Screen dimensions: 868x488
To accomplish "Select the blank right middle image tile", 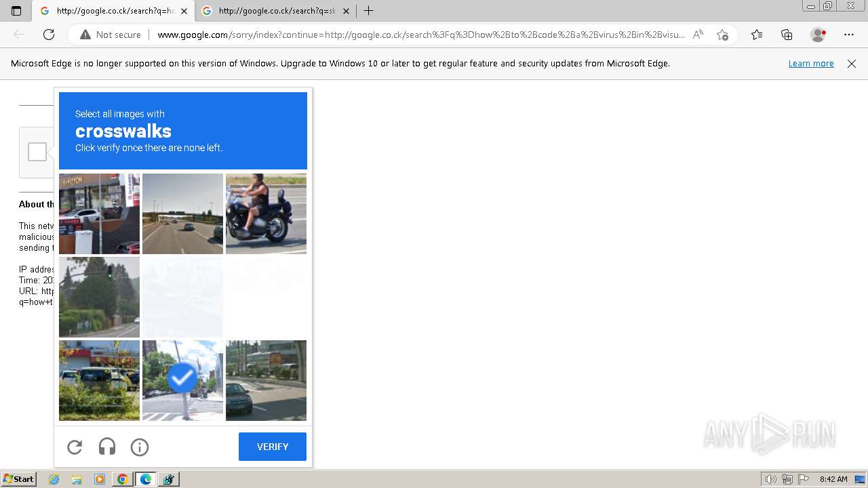I will click(x=266, y=297).
